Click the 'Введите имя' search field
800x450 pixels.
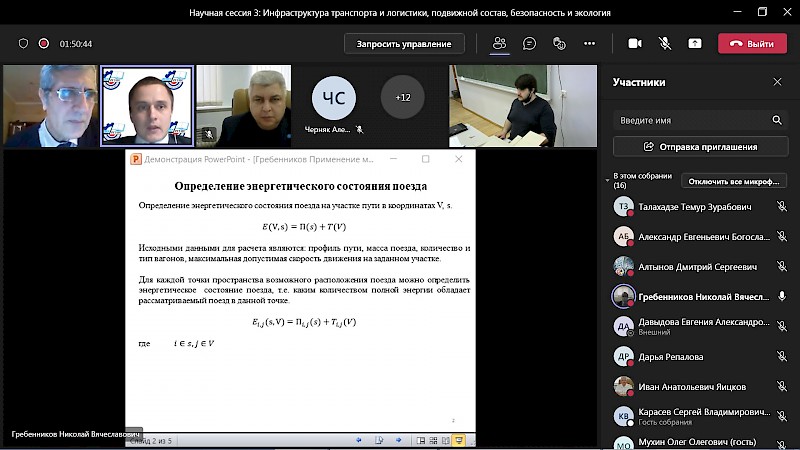(692, 119)
